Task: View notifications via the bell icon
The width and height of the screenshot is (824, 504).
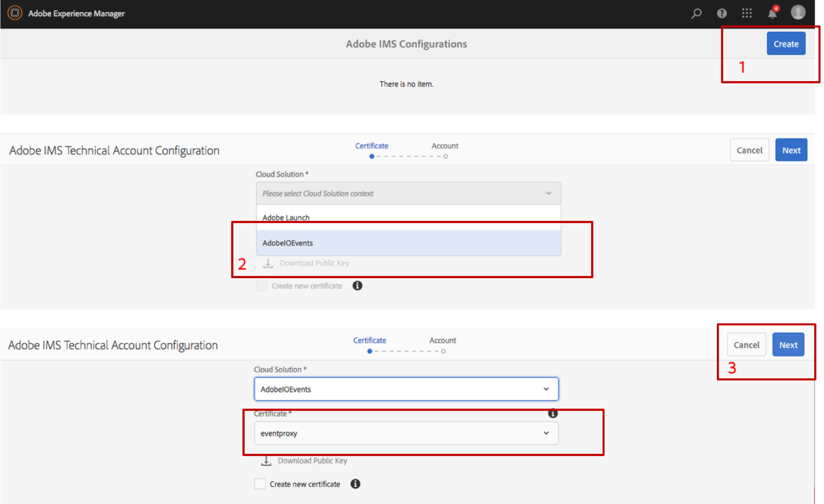Action: click(x=772, y=13)
